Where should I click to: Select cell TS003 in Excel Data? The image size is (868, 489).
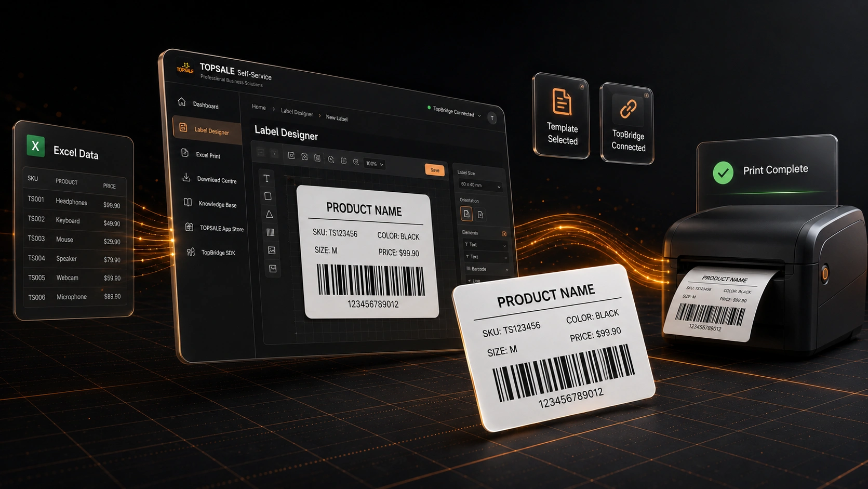(36, 239)
